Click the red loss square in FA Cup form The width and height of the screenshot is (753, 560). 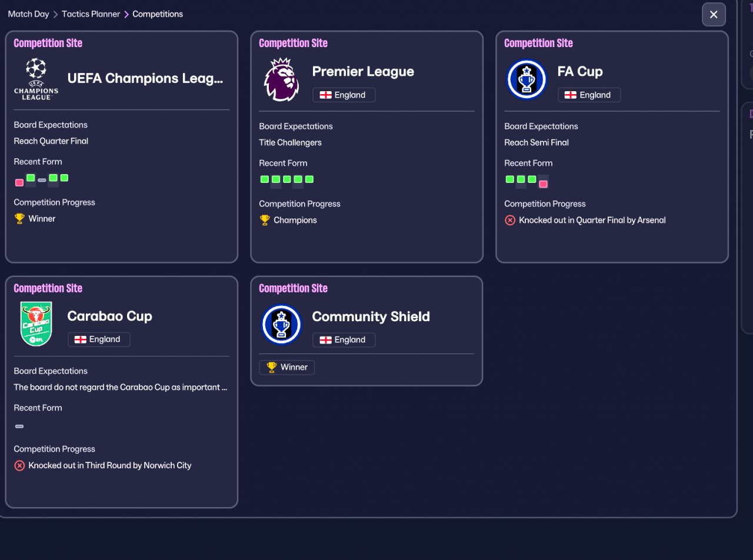[x=543, y=184]
